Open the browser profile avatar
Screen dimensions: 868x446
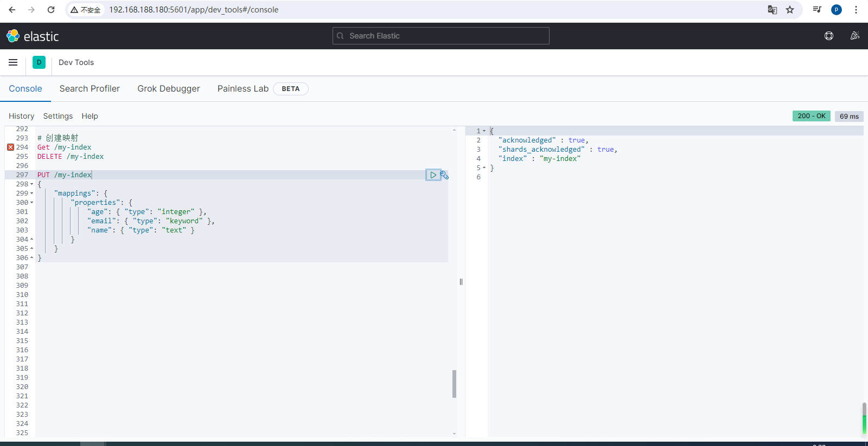pyautogui.click(x=837, y=10)
